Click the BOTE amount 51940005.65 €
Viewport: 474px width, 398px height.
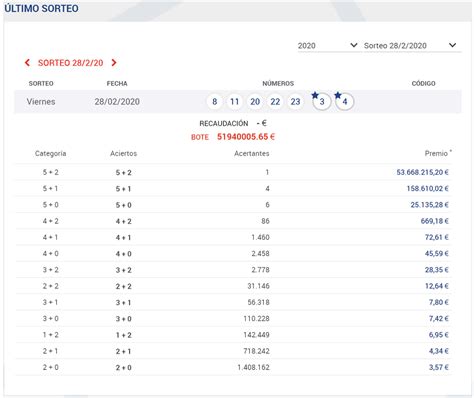(246, 137)
